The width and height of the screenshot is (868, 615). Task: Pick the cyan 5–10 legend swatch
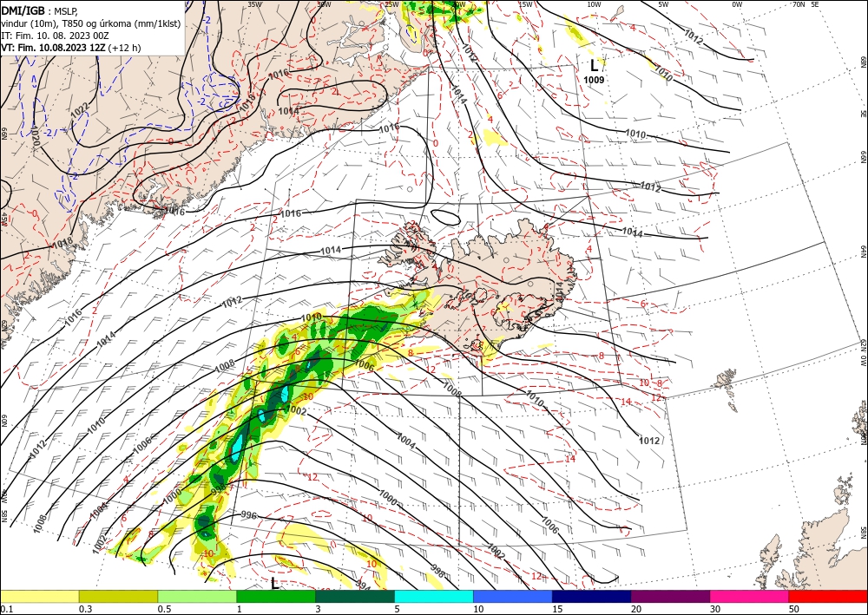tap(434, 596)
